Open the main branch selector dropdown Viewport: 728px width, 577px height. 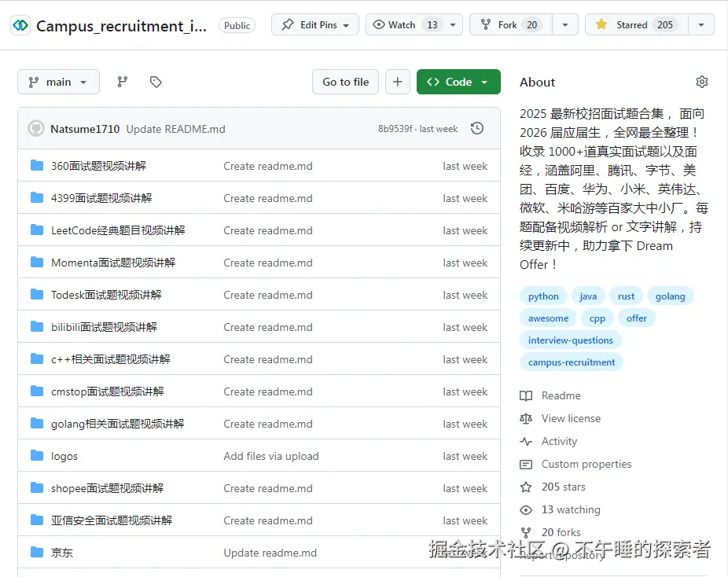point(58,81)
